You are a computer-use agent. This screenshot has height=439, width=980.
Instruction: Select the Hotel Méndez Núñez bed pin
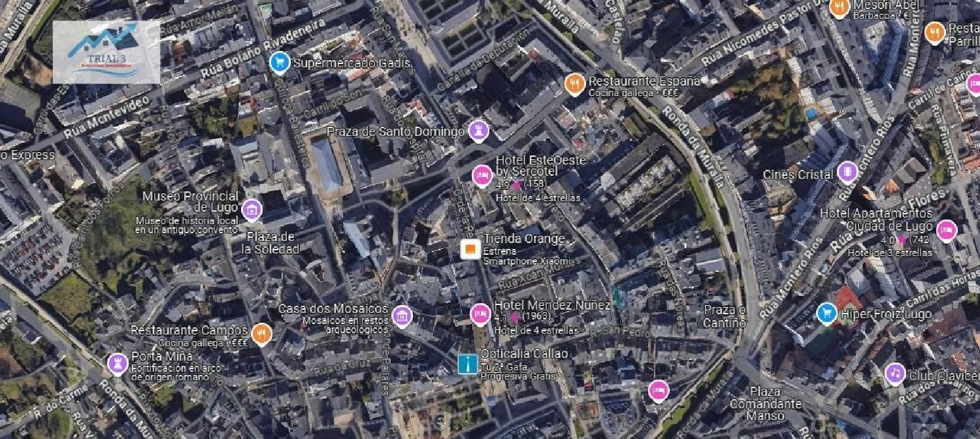[x=480, y=314]
